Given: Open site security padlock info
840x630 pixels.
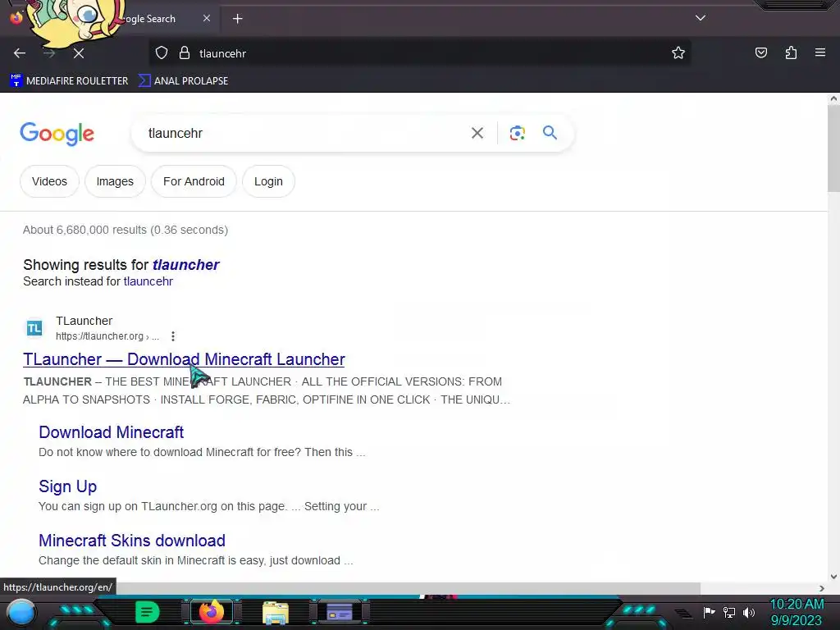Looking at the screenshot, I should click(x=185, y=53).
